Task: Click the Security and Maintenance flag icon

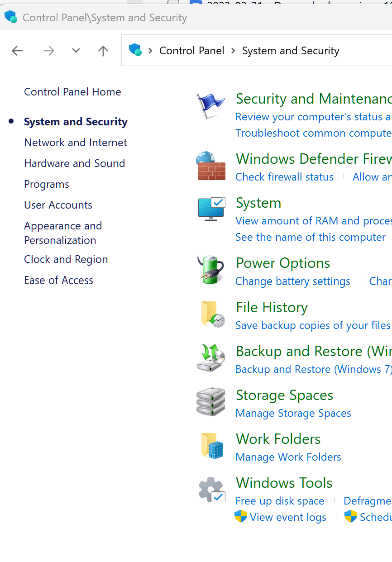Action: point(211,106)
